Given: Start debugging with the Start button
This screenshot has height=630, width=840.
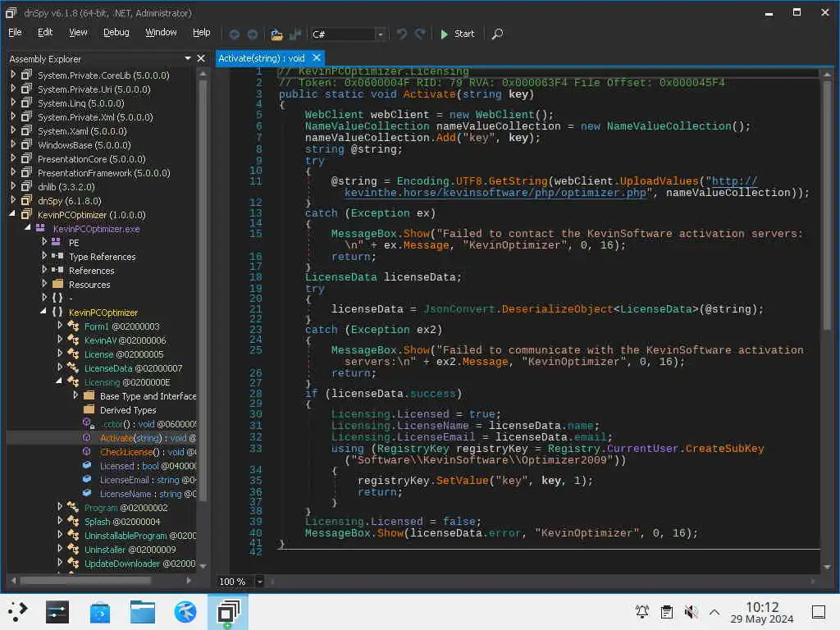Looking at the screenshot, I should coord(457,34).
